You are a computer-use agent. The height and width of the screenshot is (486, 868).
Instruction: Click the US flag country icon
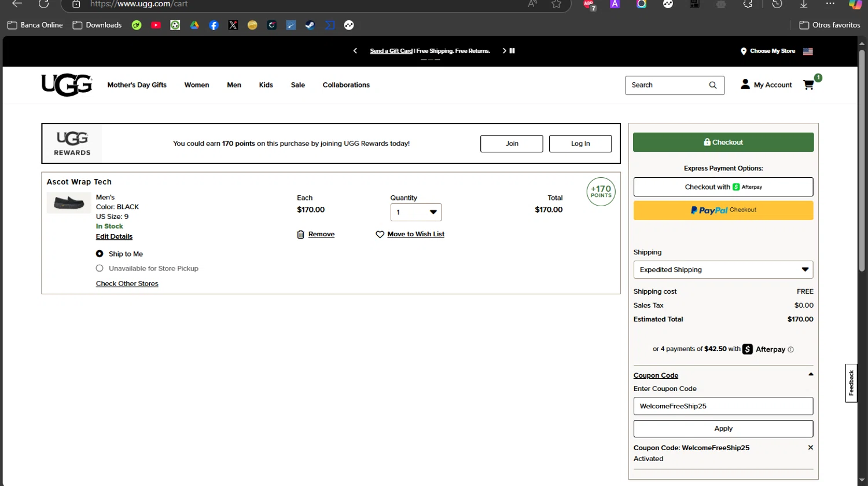(808, 52)
